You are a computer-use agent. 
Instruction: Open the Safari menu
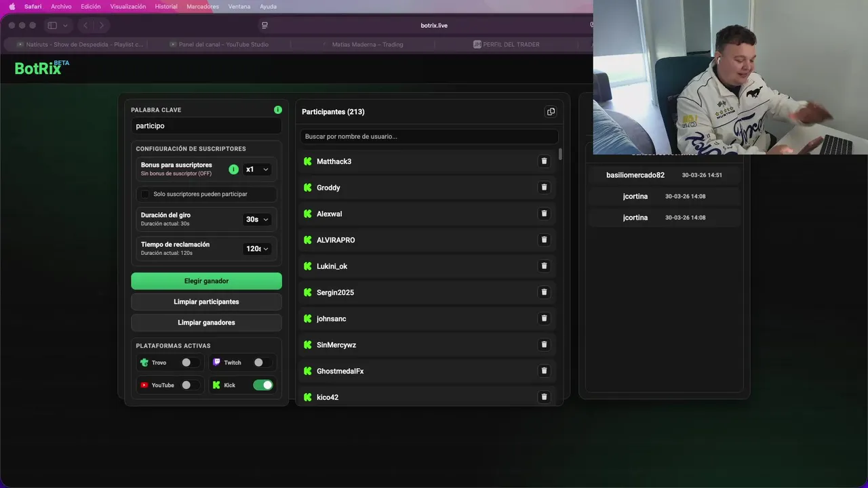coord(33,6)
